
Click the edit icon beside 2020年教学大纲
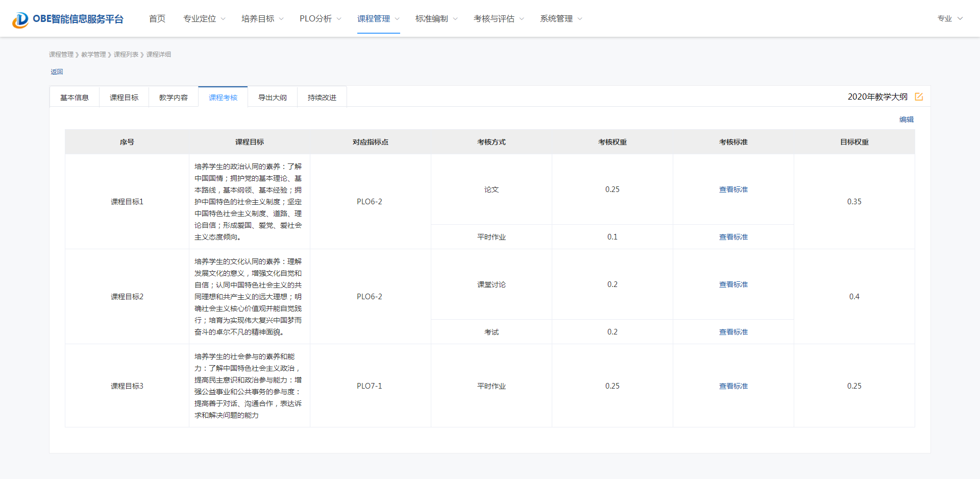click(919, 97)
